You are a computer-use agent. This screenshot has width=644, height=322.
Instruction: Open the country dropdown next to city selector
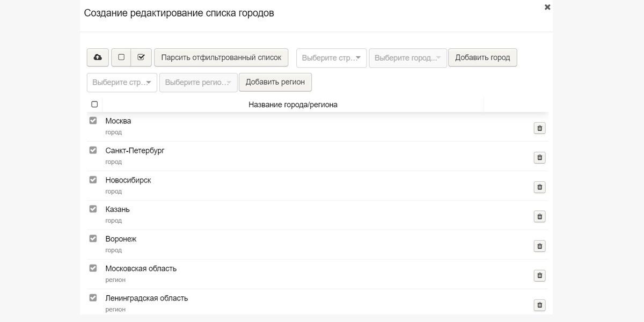(332, 58)
